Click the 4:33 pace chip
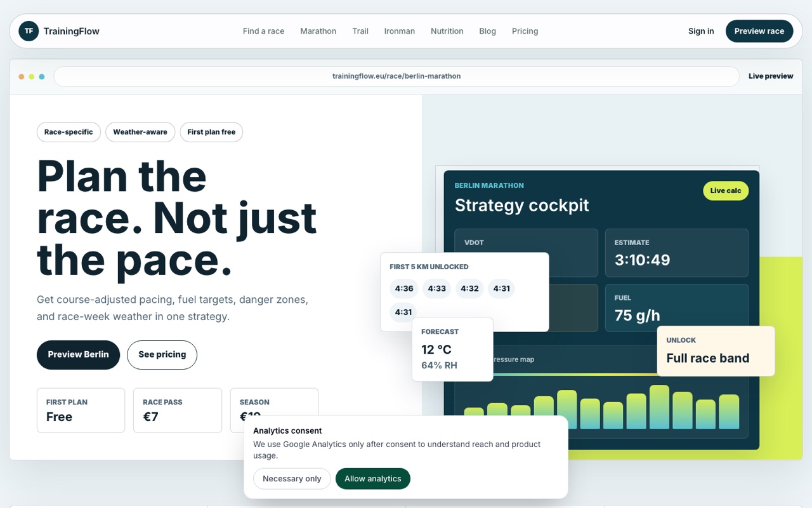The image size is (812, 508). click(437, 289)
